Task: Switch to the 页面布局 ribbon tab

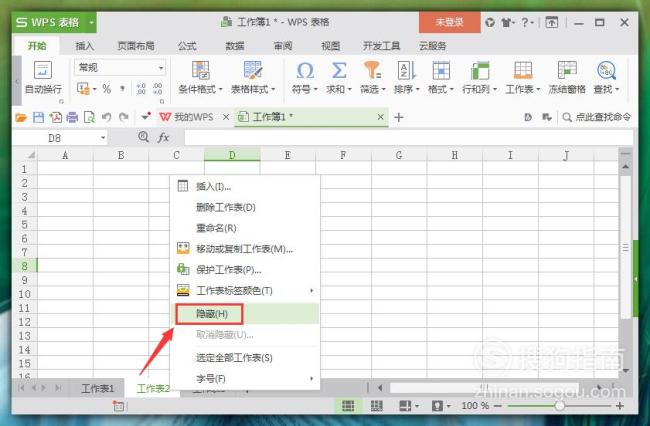Action: 136,46
